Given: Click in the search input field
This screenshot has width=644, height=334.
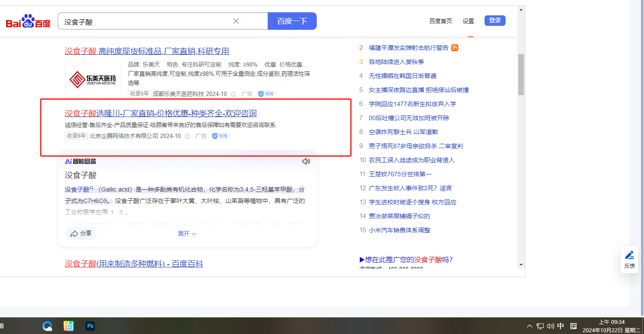Looking at the screenshot, I should (x=145, y=21).
